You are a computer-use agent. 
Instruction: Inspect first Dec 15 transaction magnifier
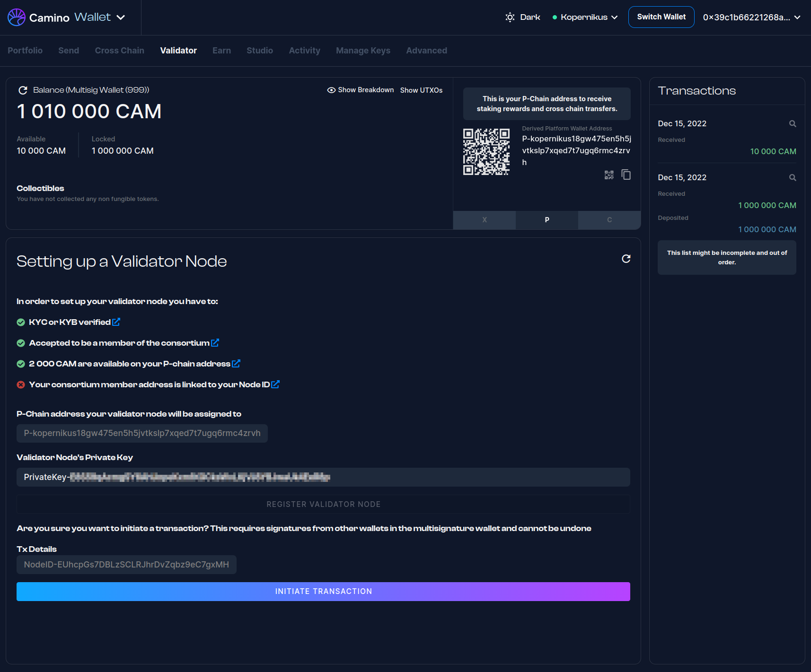click(x=793, y=124)
